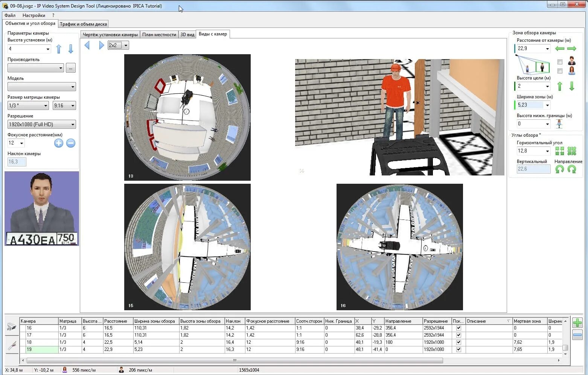Rotate camera direction clockwise
This screenshot has height=375, width=588.
click(x=572, y=169)
